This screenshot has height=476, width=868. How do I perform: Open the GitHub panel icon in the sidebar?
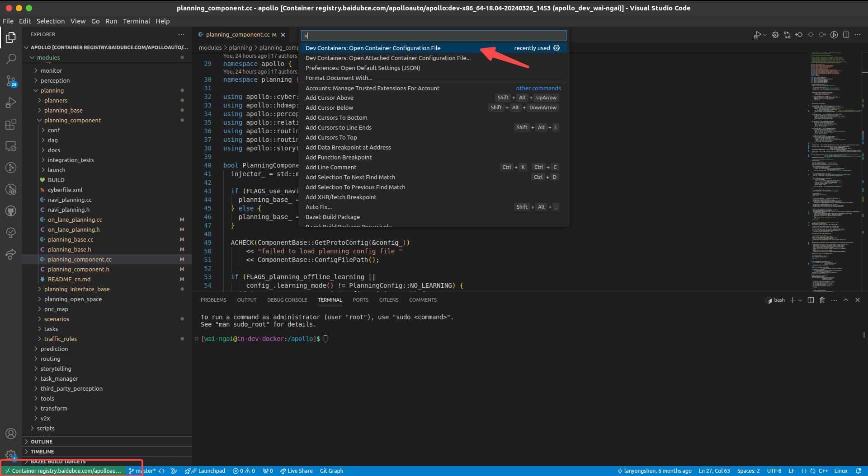[x=11, y=211]
